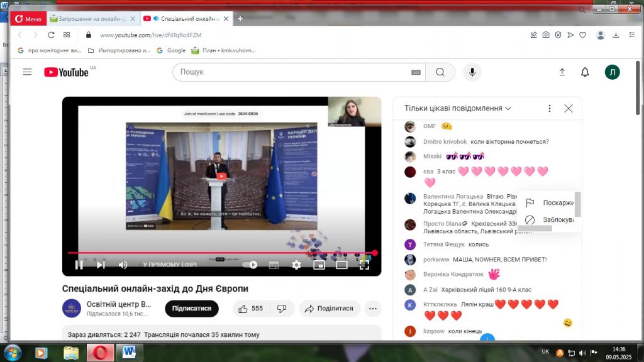Click in the 'Пошук' search field

pyautogui.click(x=292, y=72)
